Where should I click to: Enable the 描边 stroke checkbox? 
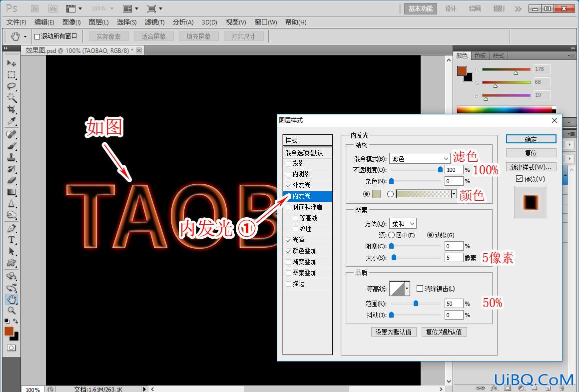[x=289, y=284]
